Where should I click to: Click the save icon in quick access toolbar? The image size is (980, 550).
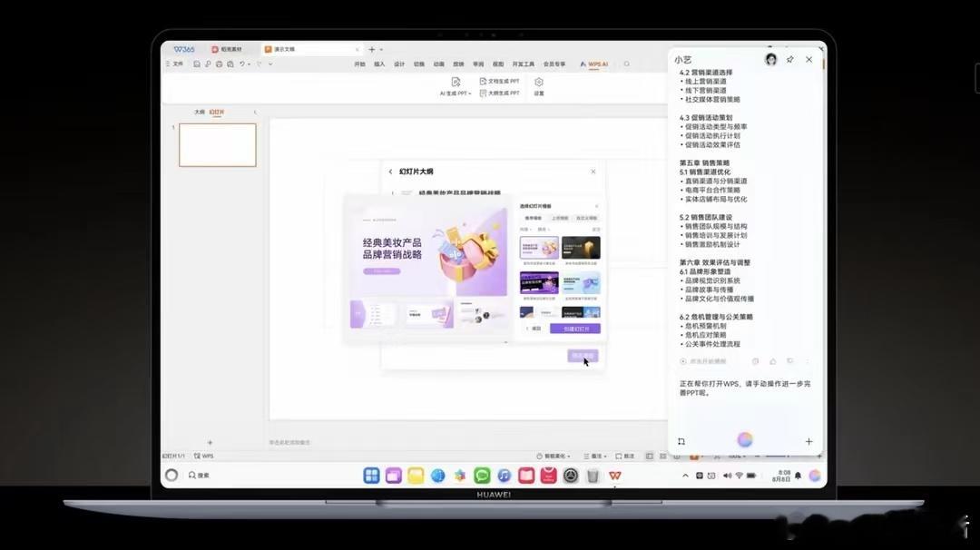click(197, 64)
